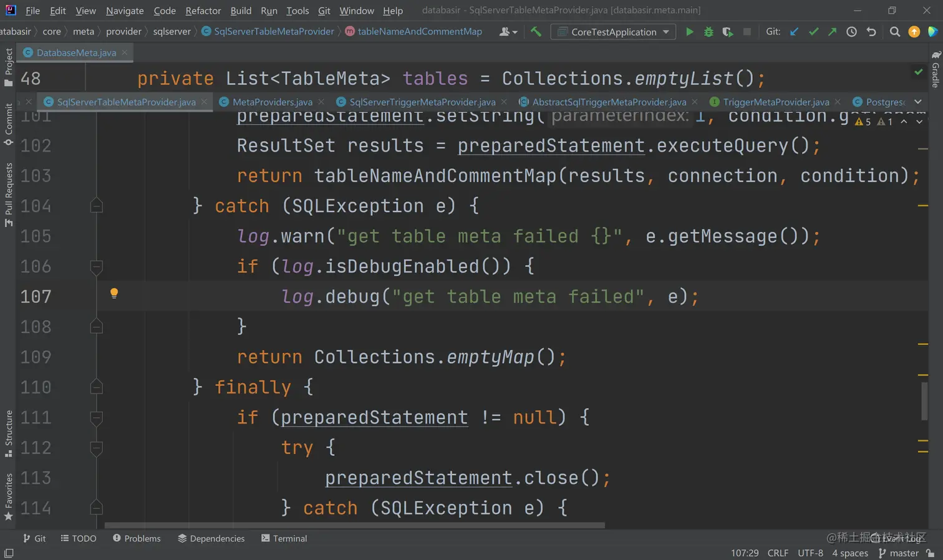Update project via Git blue arrow
The height and width of the screenshot is (560, 943).
click(794, 32)
